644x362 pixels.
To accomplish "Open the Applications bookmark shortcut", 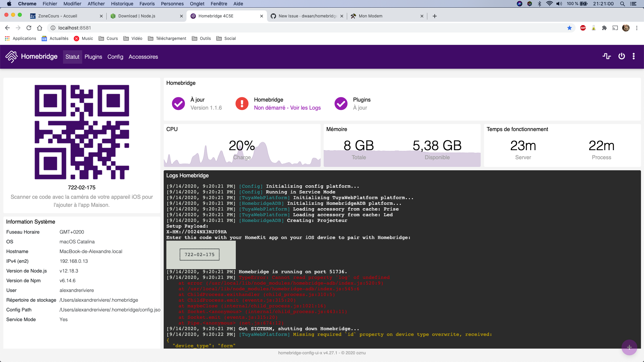I will (20, 39).
